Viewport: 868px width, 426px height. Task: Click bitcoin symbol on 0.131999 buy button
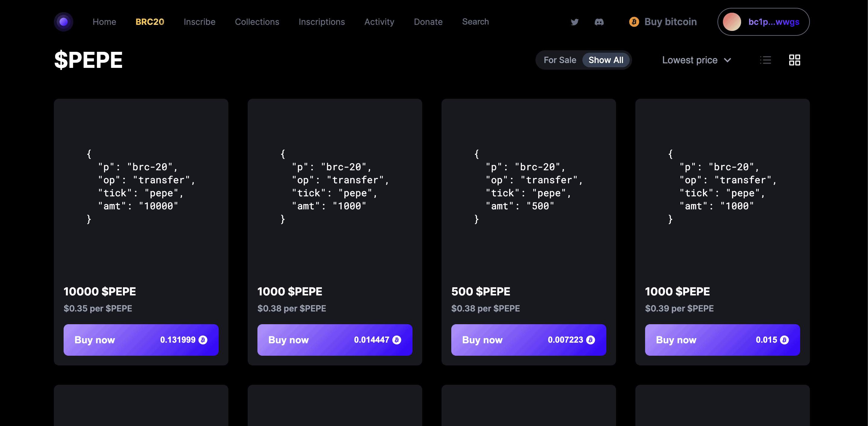pos(203,340)
